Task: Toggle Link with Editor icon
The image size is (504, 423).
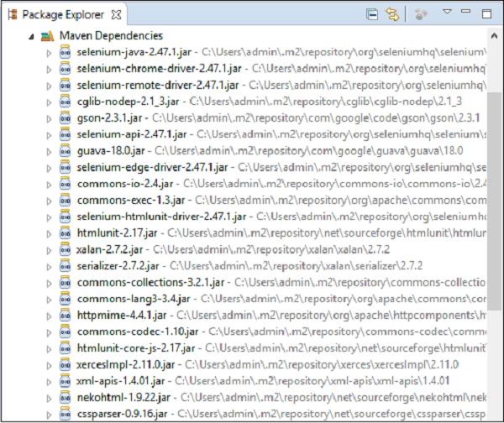Action: 392,14
